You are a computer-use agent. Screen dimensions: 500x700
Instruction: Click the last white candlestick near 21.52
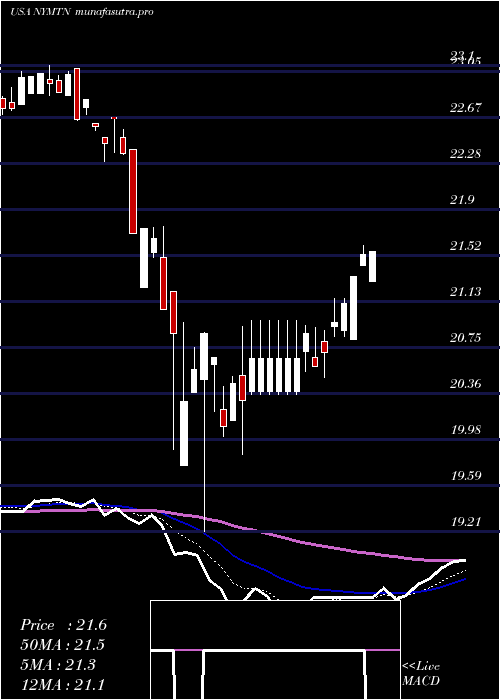372,267
